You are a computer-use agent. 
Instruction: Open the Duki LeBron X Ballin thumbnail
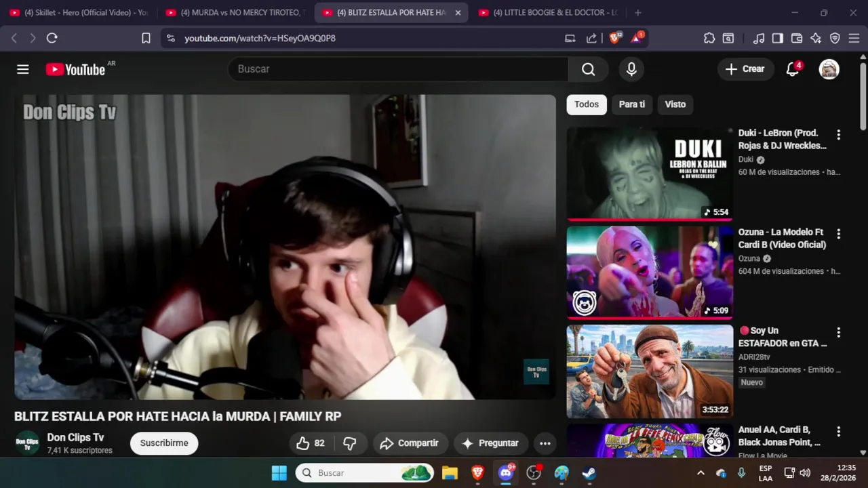pos(650,174)
